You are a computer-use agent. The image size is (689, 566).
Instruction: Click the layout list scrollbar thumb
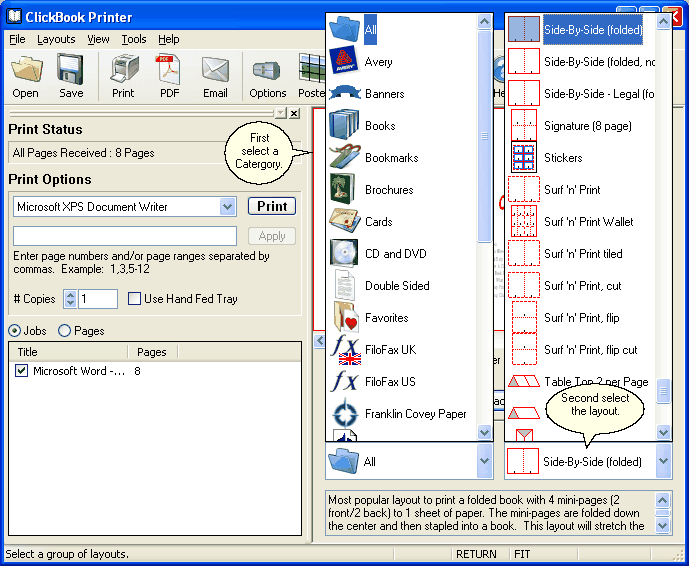[x=664, y=391]
